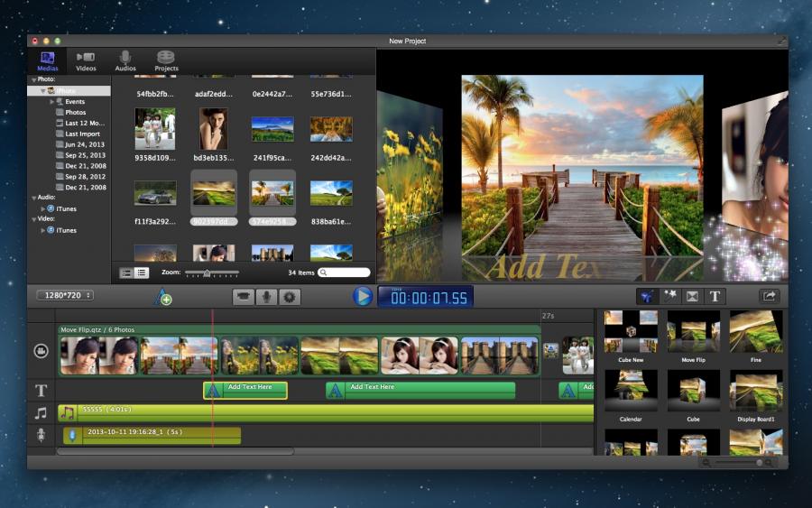The width and height of the screenshot is (812, 508).
Task: Select photo thumbnail 838ba61e...
Action: pos(331,193)
